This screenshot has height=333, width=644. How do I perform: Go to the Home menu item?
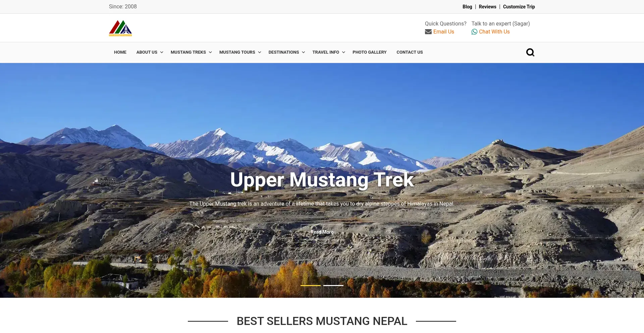(x=120, y=52)
